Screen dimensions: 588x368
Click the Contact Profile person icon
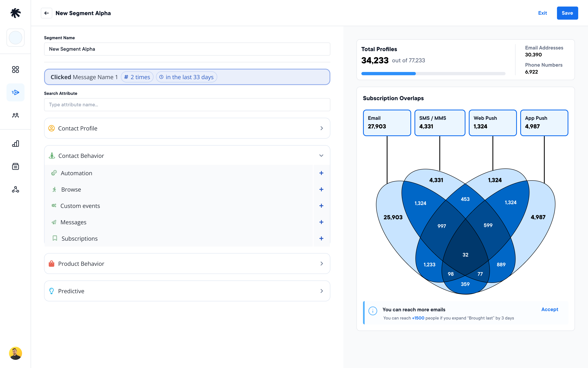pos(51,128)
